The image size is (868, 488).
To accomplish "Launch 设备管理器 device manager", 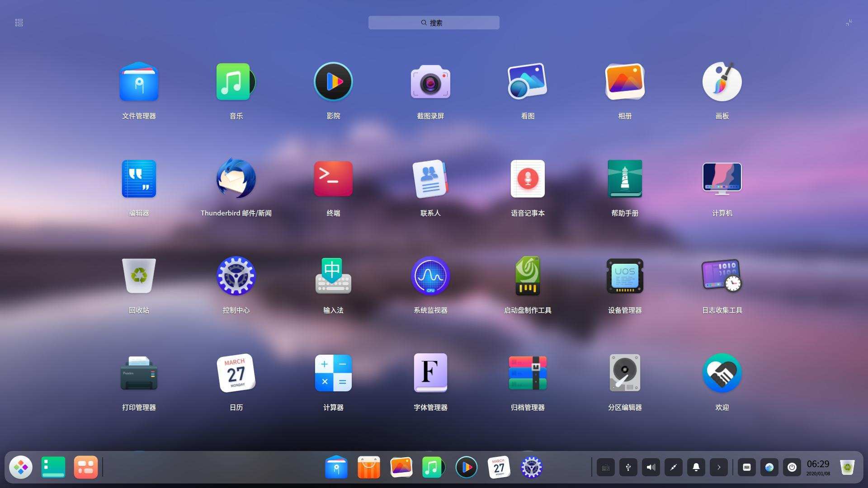I will click(625, 276).
